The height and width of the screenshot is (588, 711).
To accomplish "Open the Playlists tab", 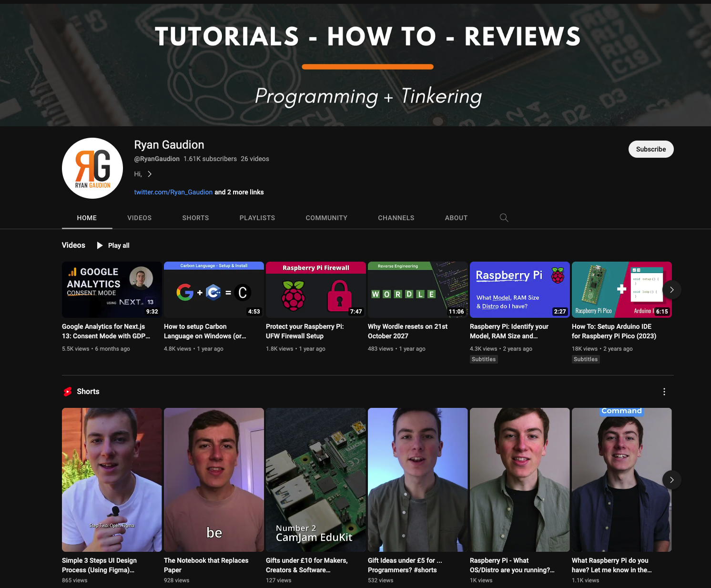I will pyautogui.click(x=257, y=218).
